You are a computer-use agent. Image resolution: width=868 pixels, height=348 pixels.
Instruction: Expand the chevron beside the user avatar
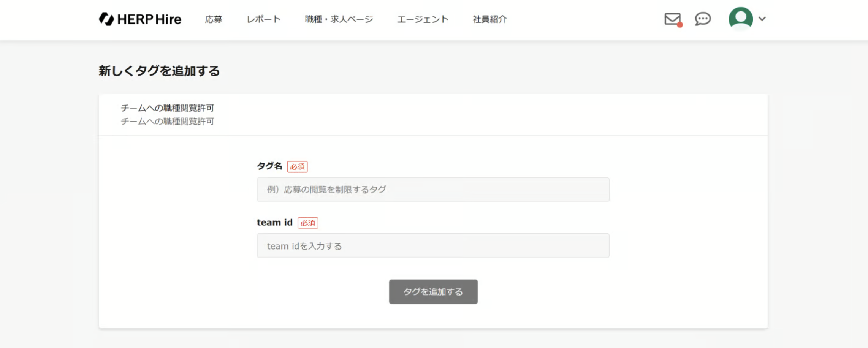[x=762, y=19]
